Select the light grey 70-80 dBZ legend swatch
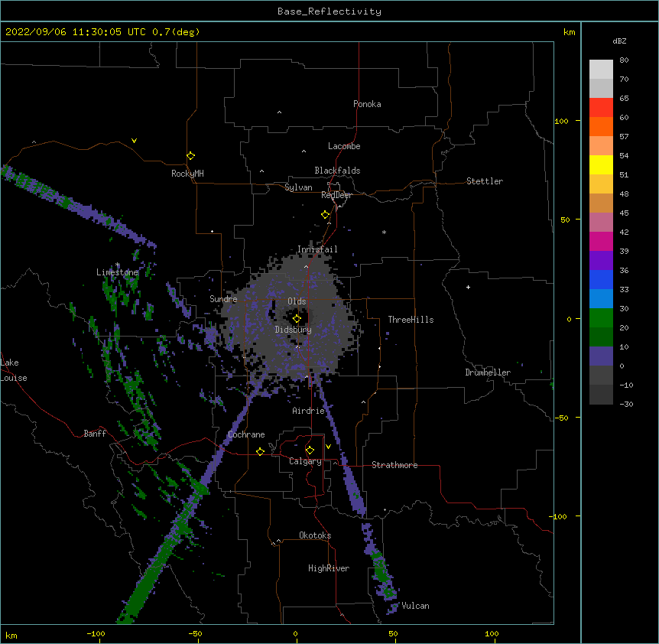The width and height of the screenshot is (659, 644). tap(601, 70)
